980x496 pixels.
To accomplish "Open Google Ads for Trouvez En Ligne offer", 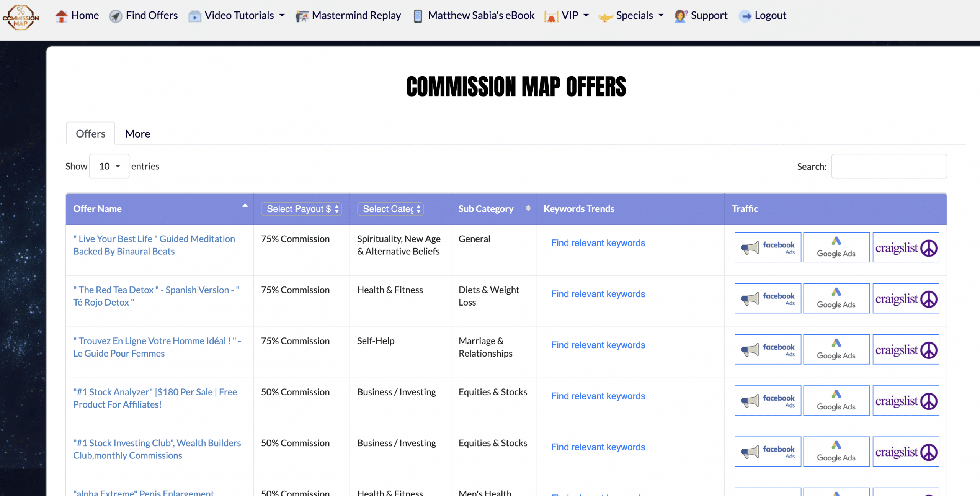I will [836, 349].
